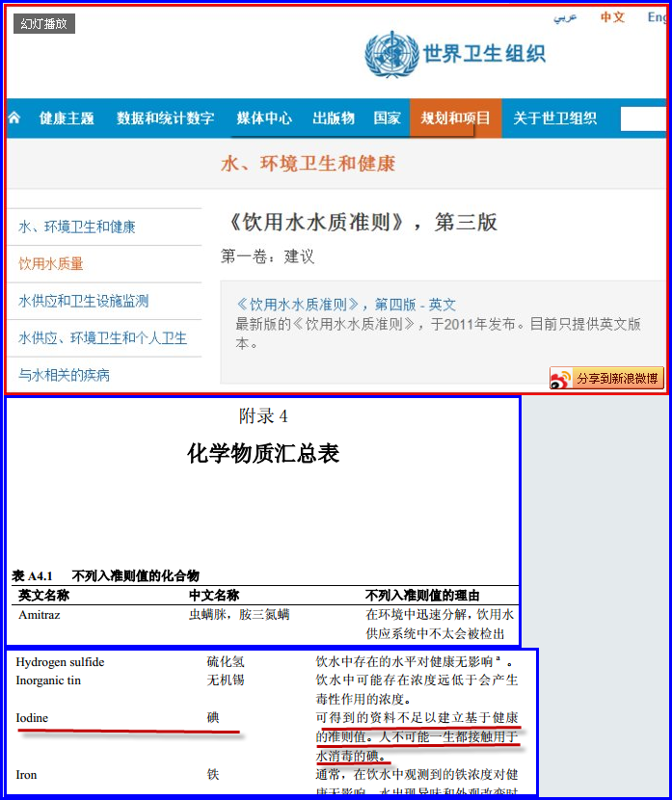The image size is (672, 800).
Task: Open sidebar link 水供应、环境卫生和个人卫生
Action: [102, 338]
